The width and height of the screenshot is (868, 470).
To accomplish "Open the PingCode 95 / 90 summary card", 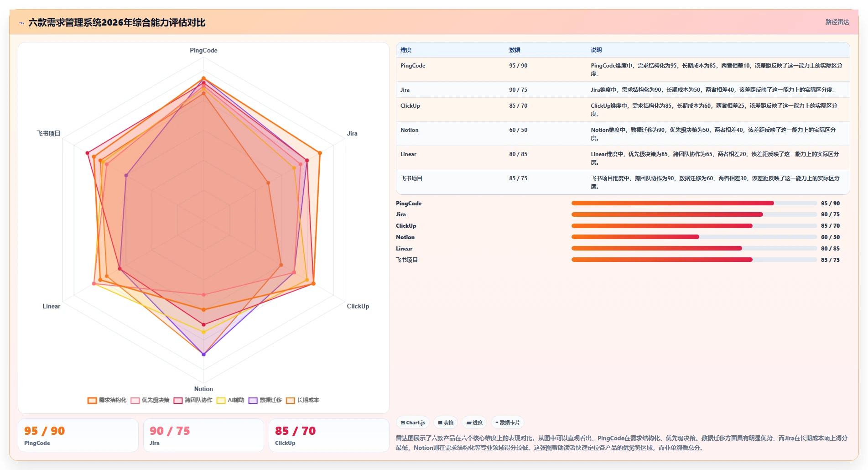I will 78,435.
